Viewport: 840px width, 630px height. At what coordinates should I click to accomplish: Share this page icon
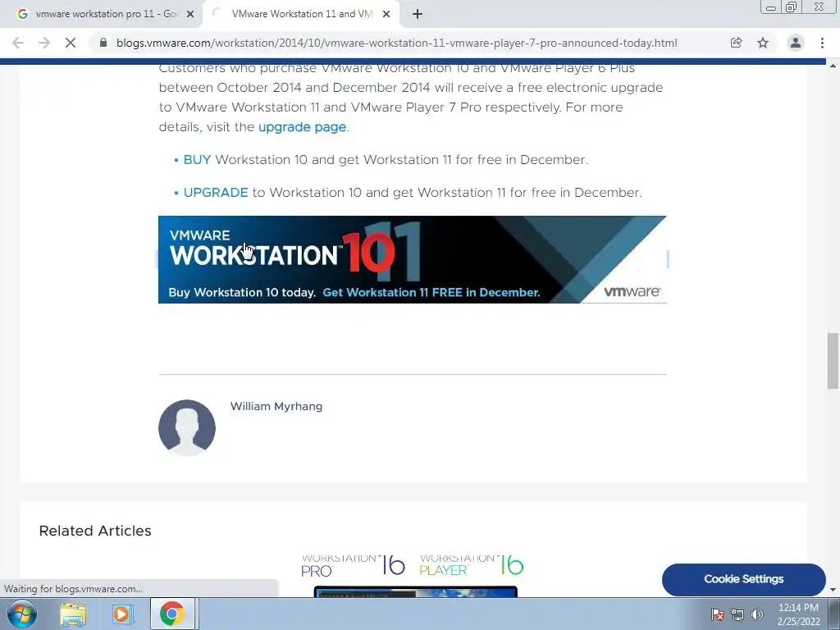point(736,43)
